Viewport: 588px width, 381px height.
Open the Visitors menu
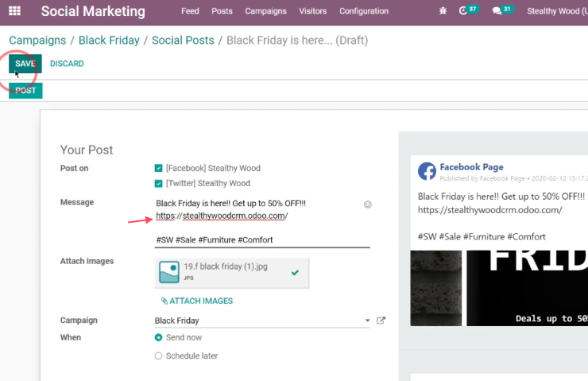pyautogui.click(x=313, y=11)
